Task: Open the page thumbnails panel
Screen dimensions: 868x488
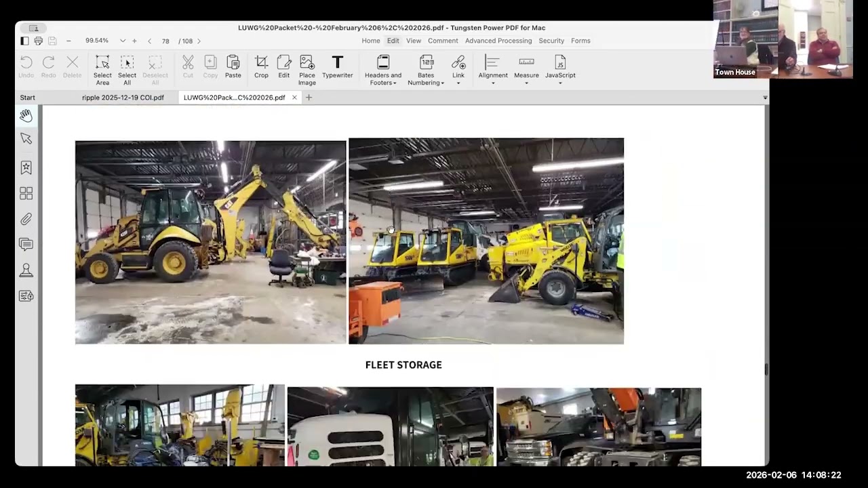Action: point(26,194)
